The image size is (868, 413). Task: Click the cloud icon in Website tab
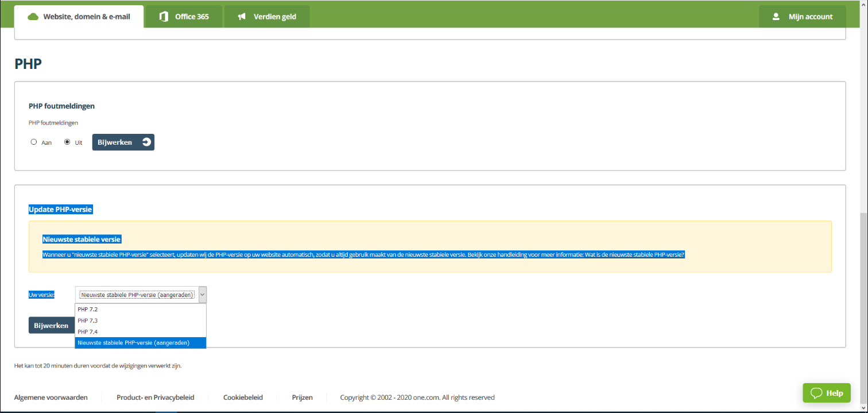click(33, 17)
